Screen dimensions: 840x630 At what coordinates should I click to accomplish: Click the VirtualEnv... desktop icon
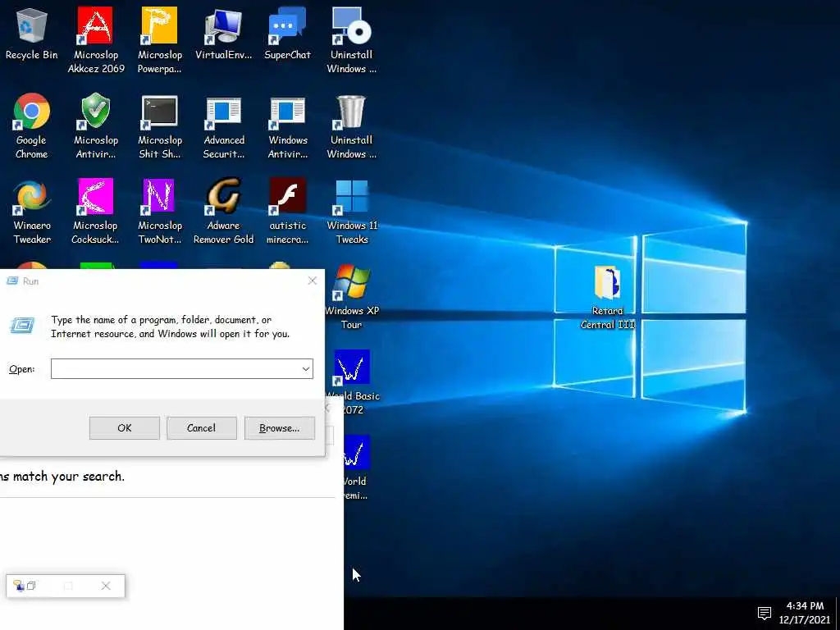point(223,33)
